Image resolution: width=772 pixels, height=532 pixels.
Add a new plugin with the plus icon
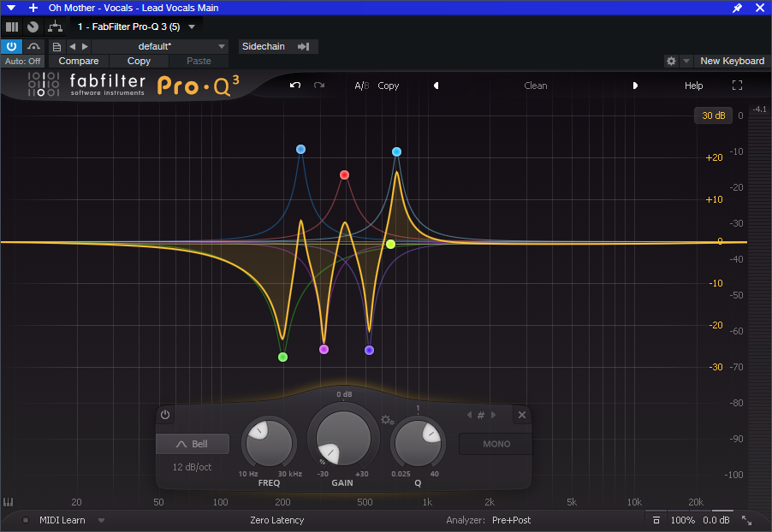pos(33,8)
